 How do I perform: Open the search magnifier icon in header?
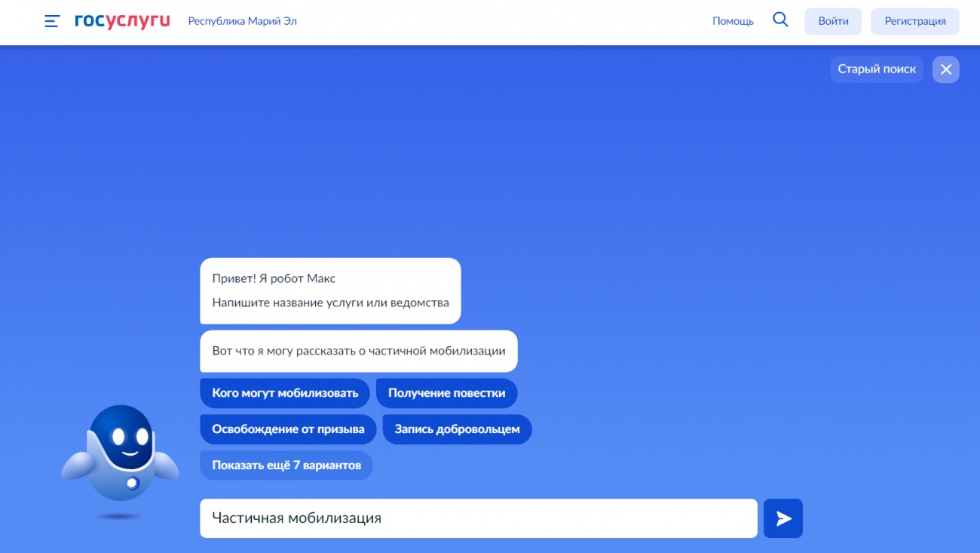(780, 20)
